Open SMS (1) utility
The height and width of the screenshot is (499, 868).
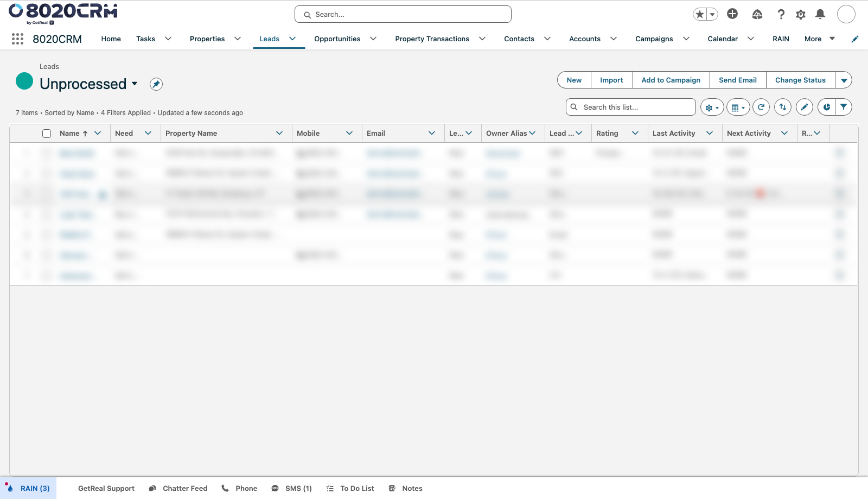(292, 488)
